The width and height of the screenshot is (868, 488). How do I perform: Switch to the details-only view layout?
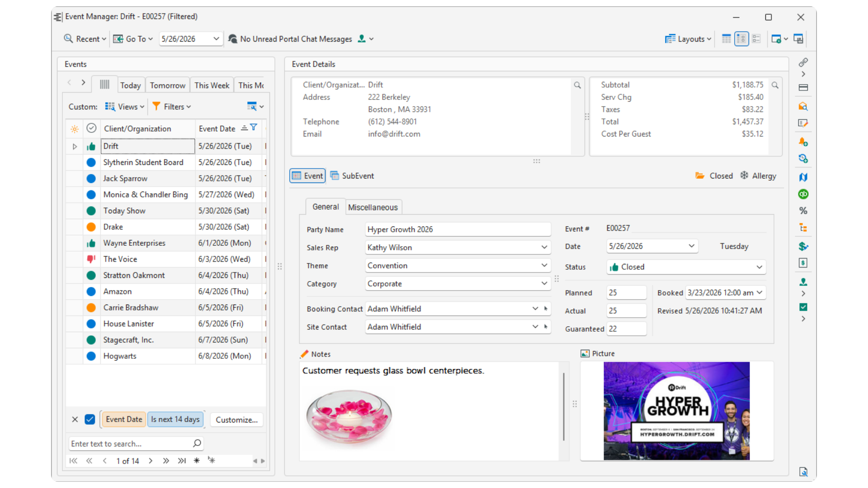pyautogui.click(x=756, y=39)
